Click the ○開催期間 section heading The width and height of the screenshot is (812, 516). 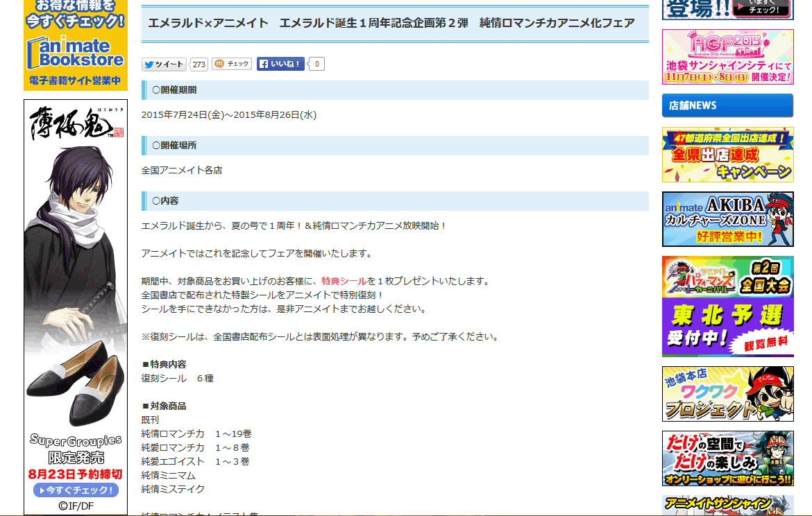395,90
